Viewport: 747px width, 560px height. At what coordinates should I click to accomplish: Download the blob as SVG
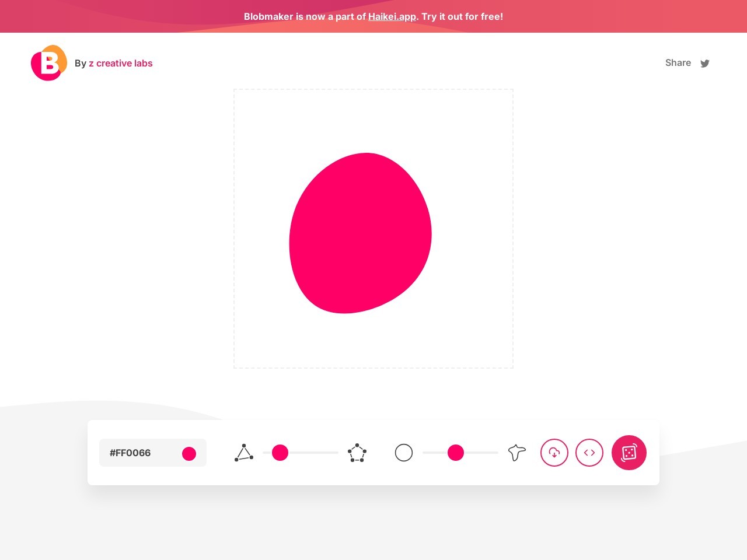tap(554, 453)
